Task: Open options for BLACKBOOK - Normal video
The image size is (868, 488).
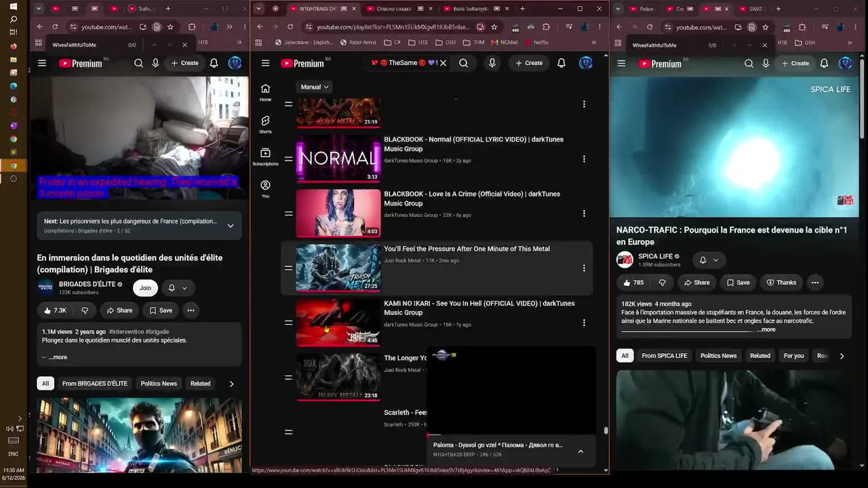Action: (584, 159)
